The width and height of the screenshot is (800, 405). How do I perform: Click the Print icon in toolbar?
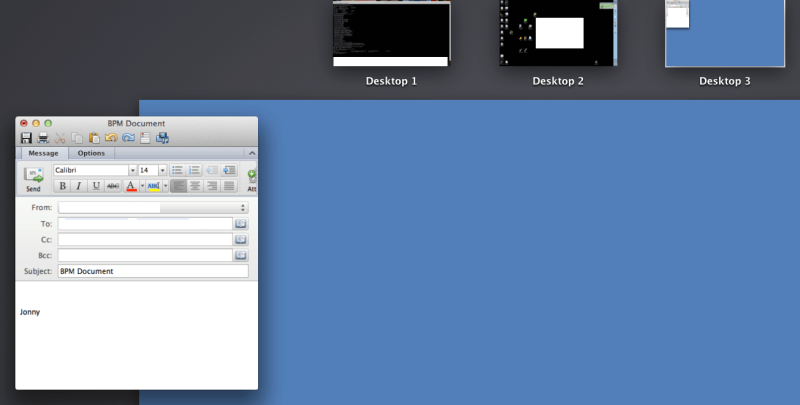point(43,138)
